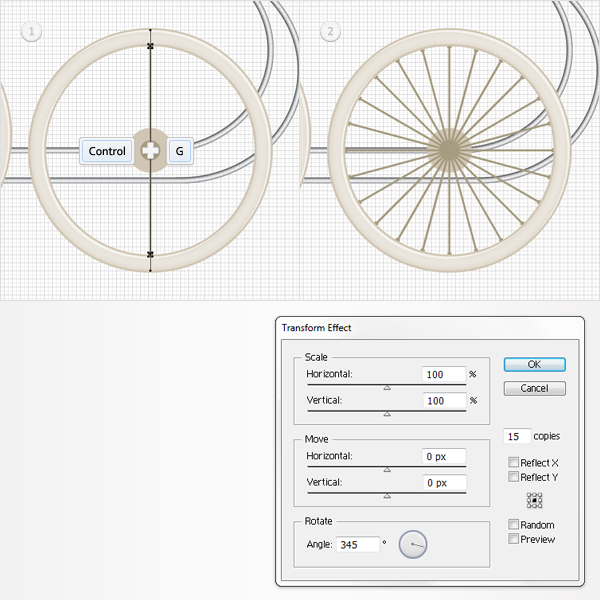Click the top anchor point of vertical spoke

[150, 46]
